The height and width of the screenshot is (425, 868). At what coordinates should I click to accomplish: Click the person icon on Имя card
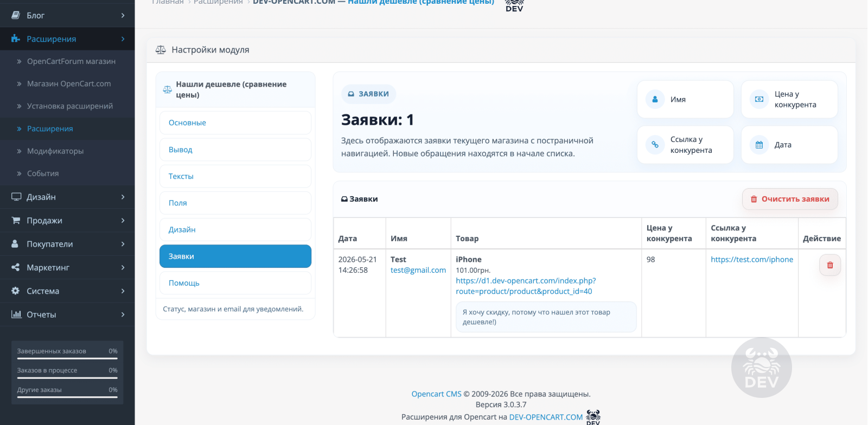click(x=655, y=99)
